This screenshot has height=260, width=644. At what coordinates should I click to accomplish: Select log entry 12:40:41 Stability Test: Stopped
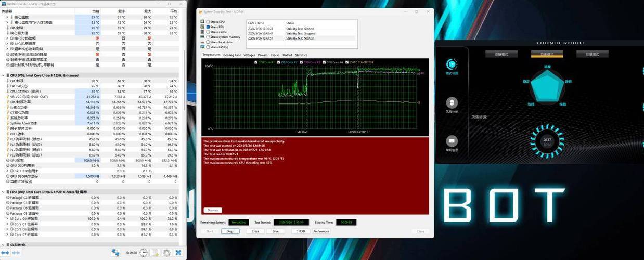coord(302,33)
